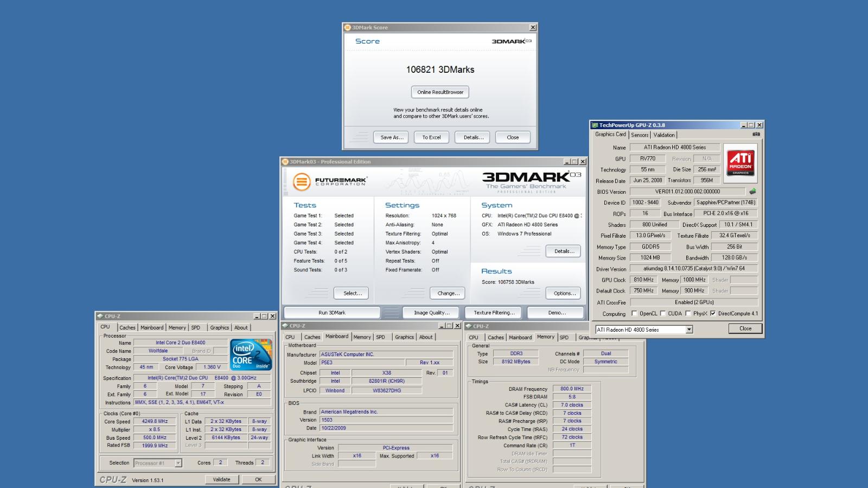Minimize the CPU-Z Mainboard window

(441, 326)
